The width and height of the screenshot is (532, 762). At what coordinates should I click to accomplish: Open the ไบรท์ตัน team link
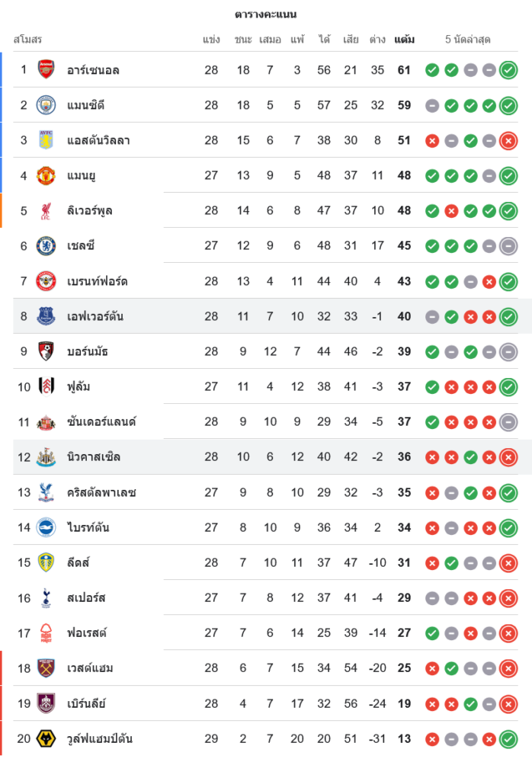click(x=88, y=527)
